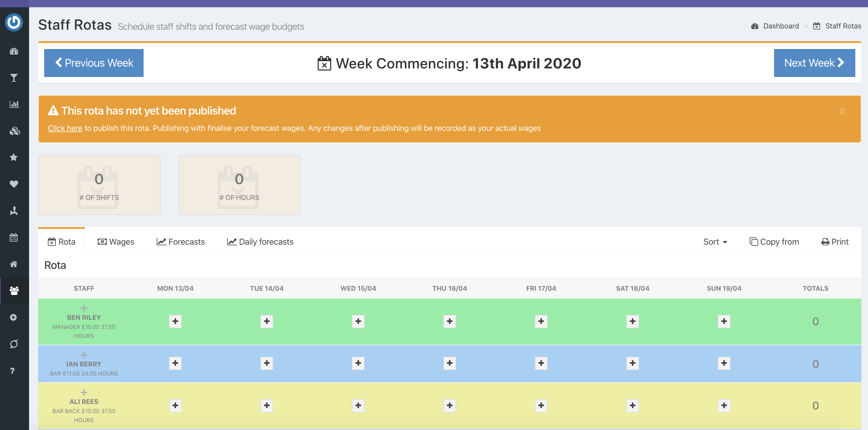Click the 'Click here' publish link

click(x=65, y=128)
